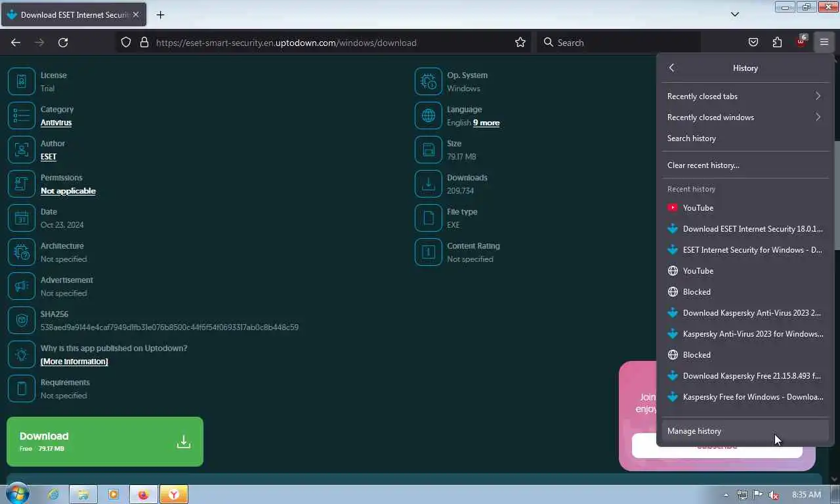
Task: Switch to Firefox in the taskbar
Action: [x=143, y=494]
